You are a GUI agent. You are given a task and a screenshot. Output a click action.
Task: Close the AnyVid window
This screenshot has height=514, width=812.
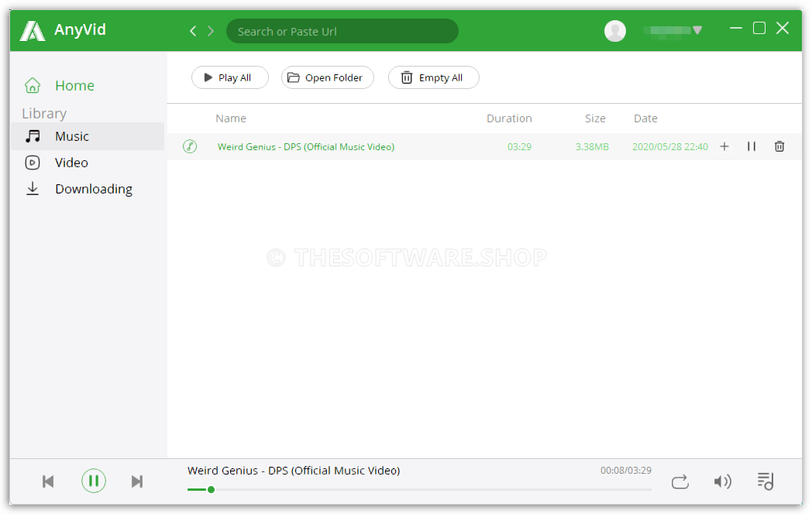coord(783,29)
